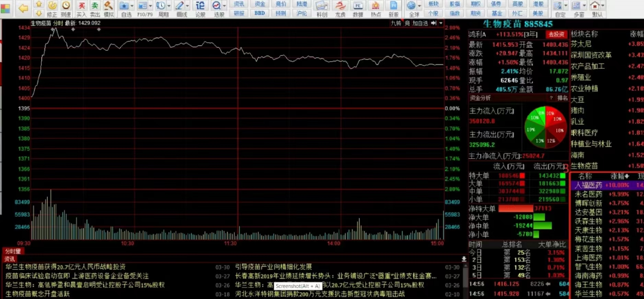The width and height of the screenshot is (644, 299).
Task: Open the 龙虎 dragon-tiger list icon
Action: tap(340, 9)
